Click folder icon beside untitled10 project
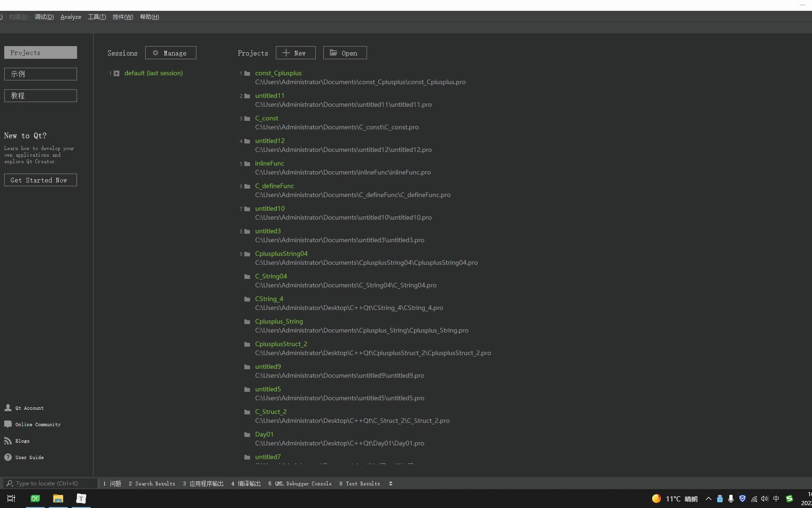The width and height of the screenshot is (812, 508). point(247,209)
